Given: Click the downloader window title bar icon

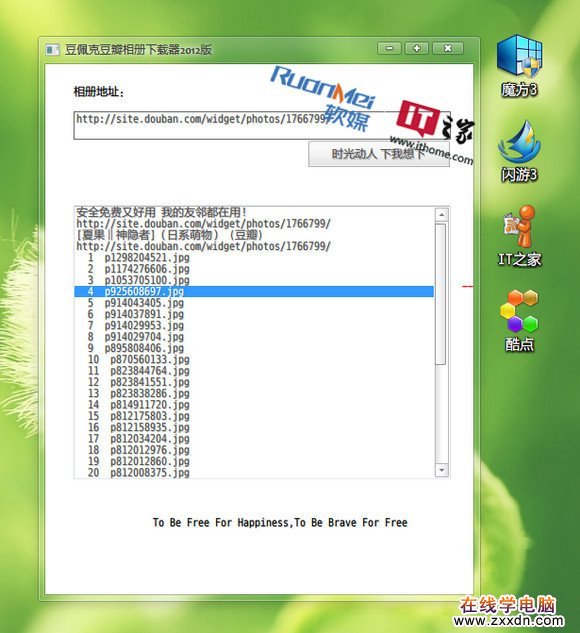Looking at the screenshot, I should pyautogui.click(x=52, y=50).
